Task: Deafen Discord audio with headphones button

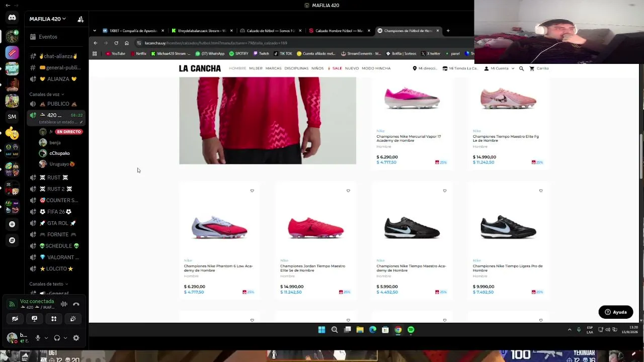Action: click(x=57, y=338)
